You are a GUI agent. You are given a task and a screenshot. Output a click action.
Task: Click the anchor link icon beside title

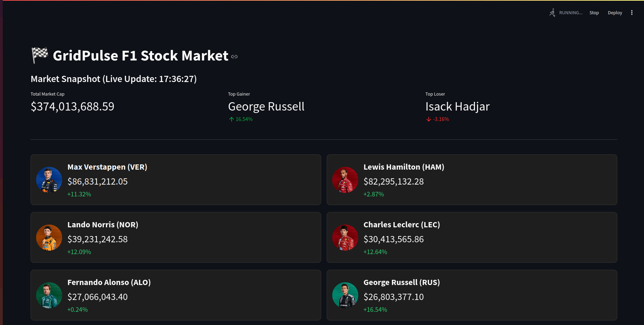[234, 57]
